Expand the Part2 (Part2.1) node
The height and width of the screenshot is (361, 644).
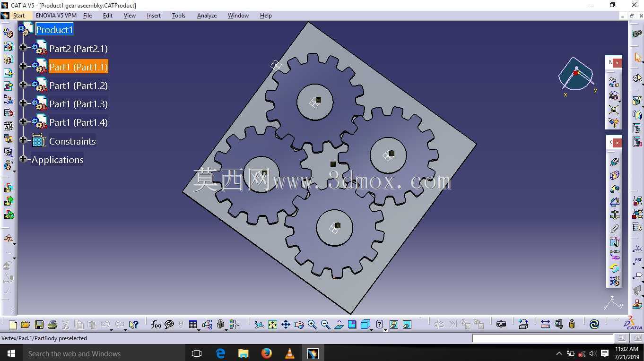click(23, 47)
